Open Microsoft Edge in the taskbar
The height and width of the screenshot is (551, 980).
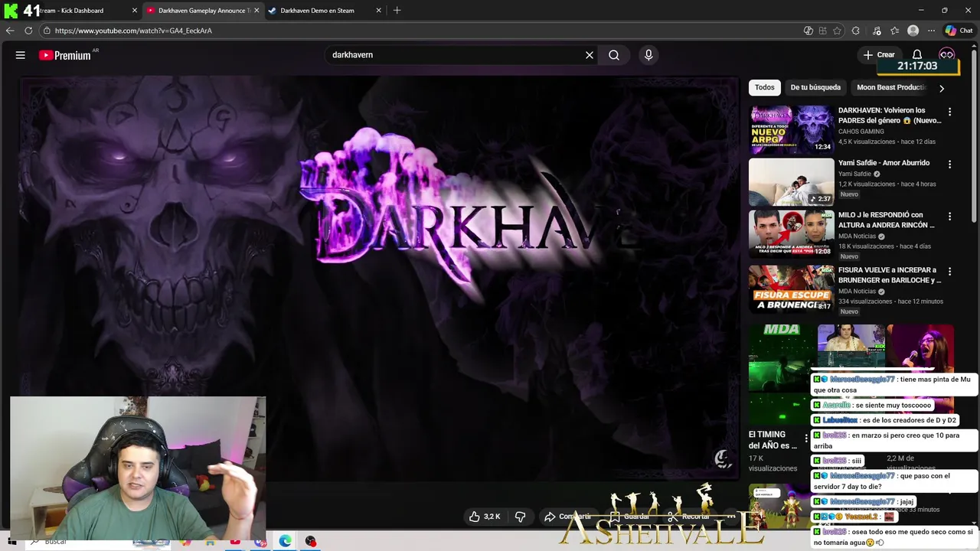[285, 541]
